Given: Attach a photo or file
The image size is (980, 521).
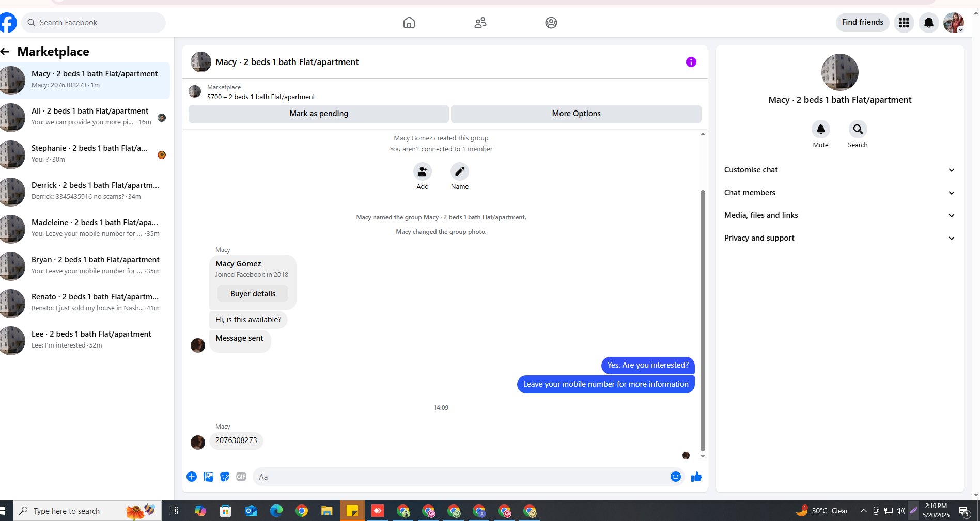Looking at the screenshot, I should [x=208, y=477].
